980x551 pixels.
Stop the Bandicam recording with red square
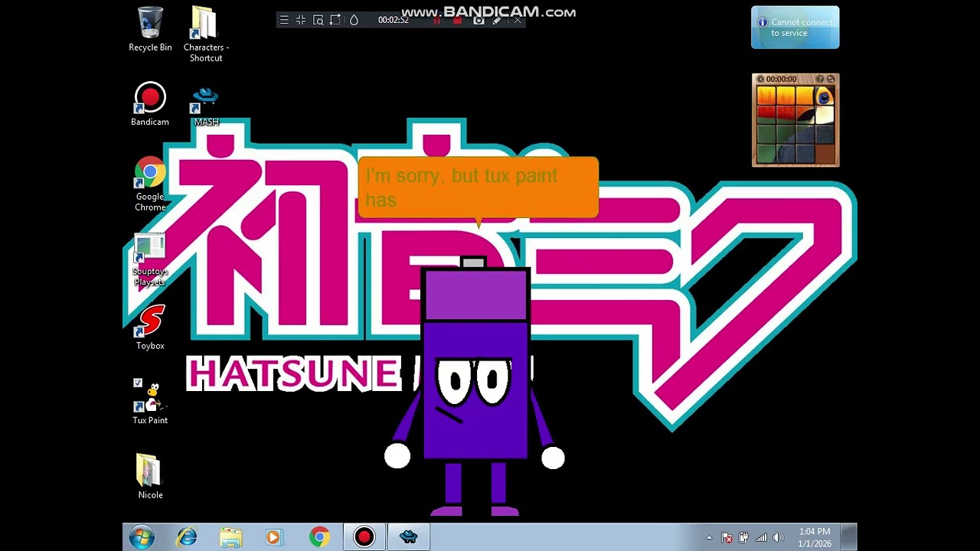click(457, 21)
